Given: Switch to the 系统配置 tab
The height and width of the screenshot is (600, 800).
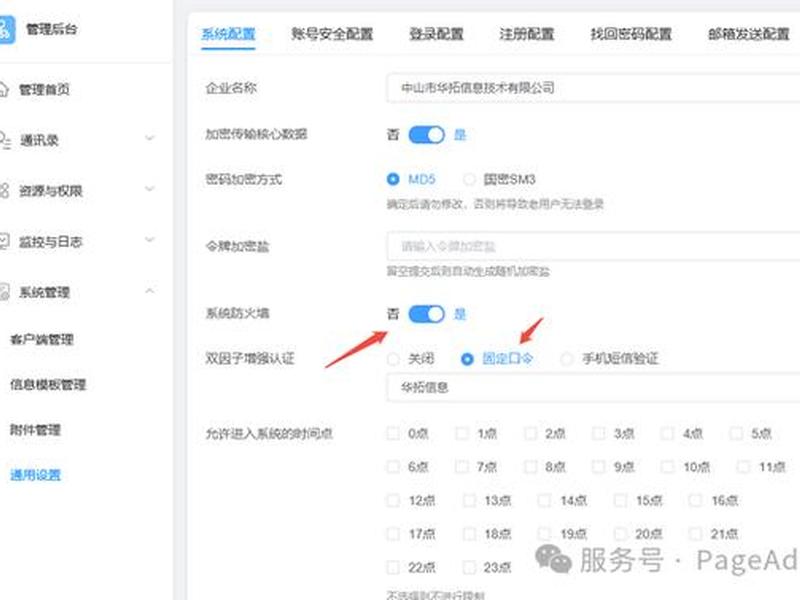Looking at the screenshot, I should tap(228, 34).
